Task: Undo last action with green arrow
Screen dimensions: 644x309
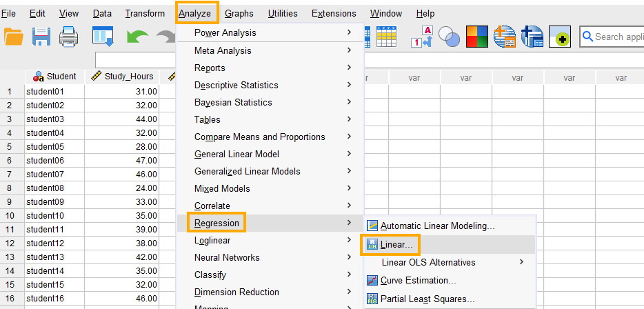Action: point(137,37)
